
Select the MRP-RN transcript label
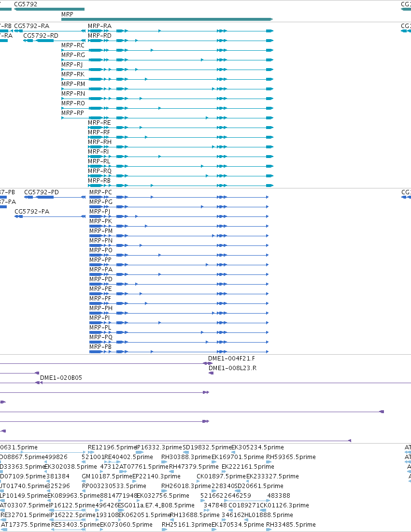coord(73,94)
